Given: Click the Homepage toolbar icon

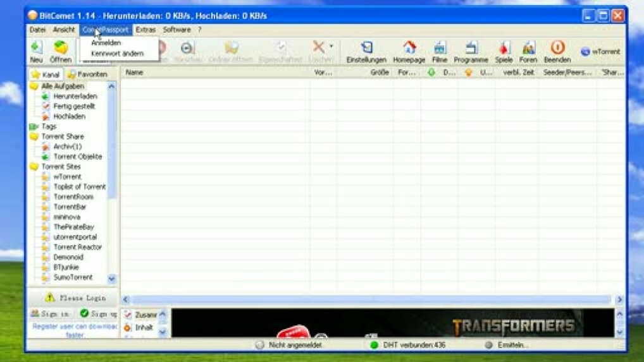Looking at the screenshot, I should pos(409,51).
